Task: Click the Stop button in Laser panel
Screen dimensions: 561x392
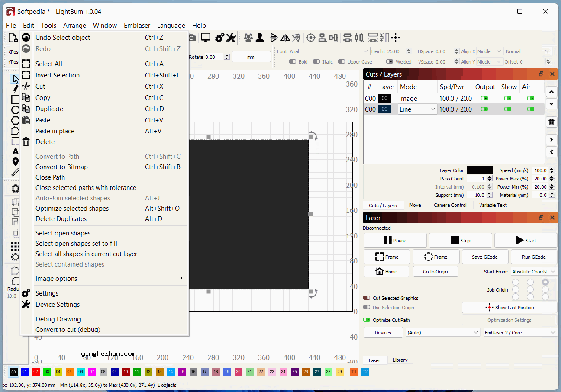Action: (x=461, y=241)
